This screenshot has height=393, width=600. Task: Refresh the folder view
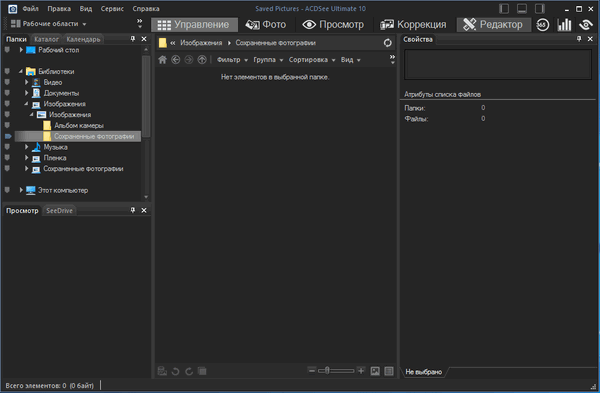[388, 43]
